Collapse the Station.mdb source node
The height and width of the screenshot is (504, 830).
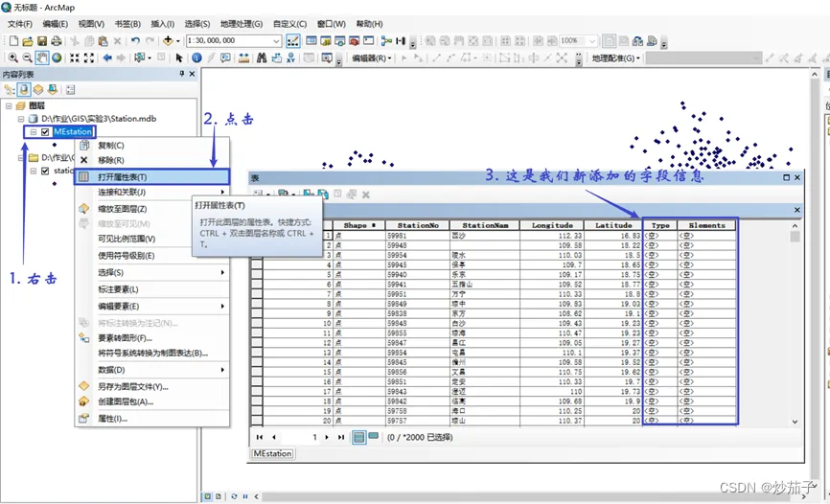pyautogui.click(x=21, y=119)
